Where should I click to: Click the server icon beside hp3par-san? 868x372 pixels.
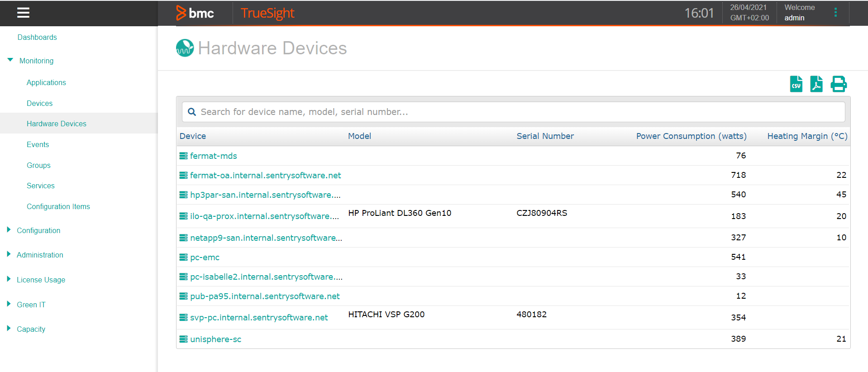tap(183, 195)
